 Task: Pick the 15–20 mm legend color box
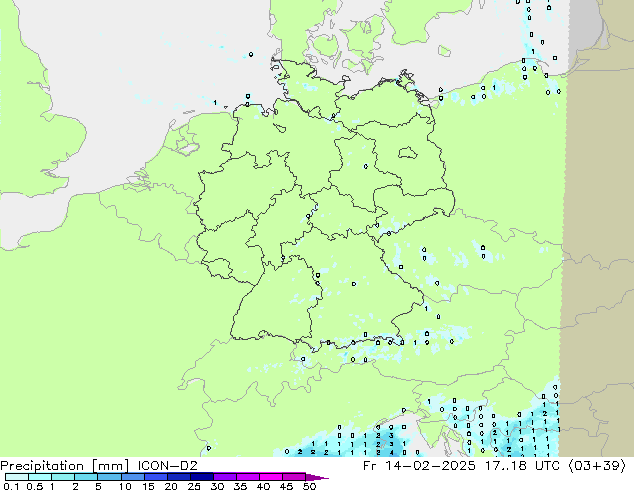(155, 477)
